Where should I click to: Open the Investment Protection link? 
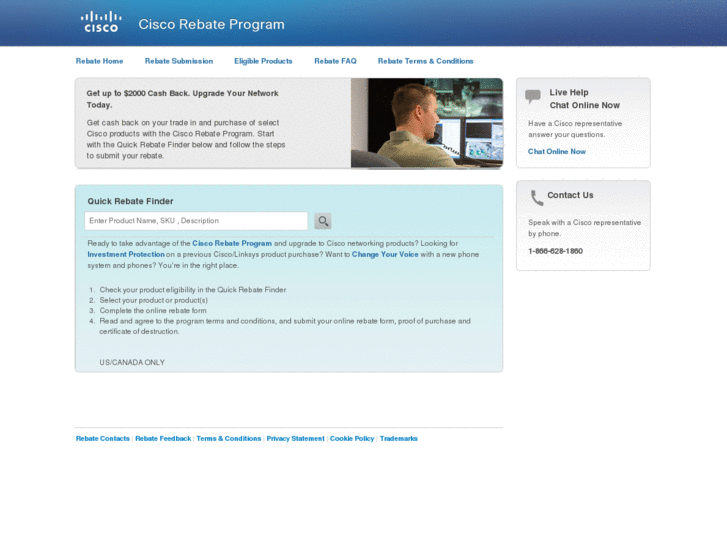pos(126,255)
